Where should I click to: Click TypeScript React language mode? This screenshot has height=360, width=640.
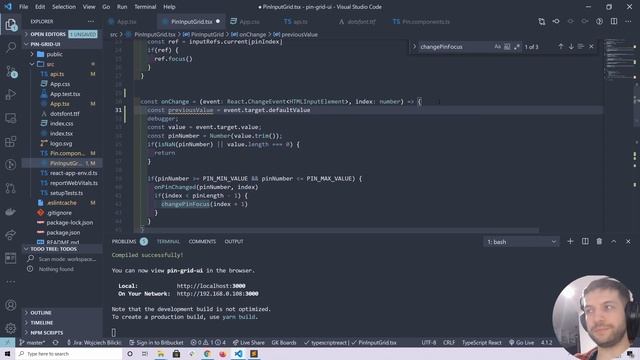tap(482, 342)
